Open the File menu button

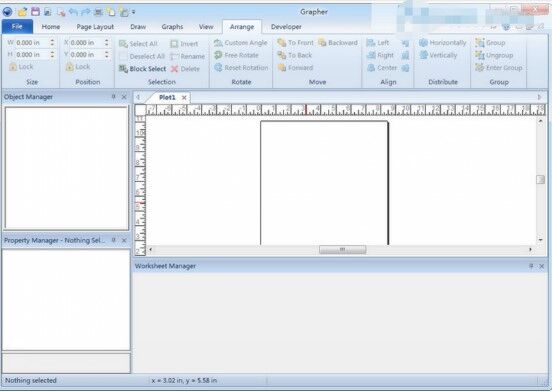[17, 26]
